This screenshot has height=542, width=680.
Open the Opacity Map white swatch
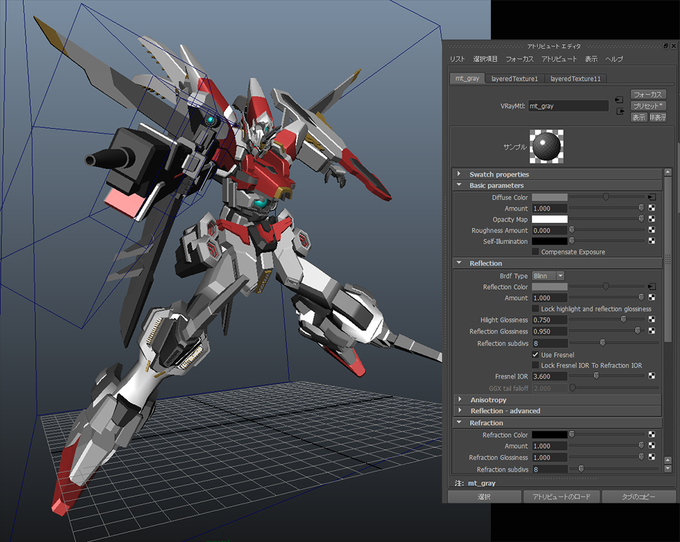tap(549, 219)
